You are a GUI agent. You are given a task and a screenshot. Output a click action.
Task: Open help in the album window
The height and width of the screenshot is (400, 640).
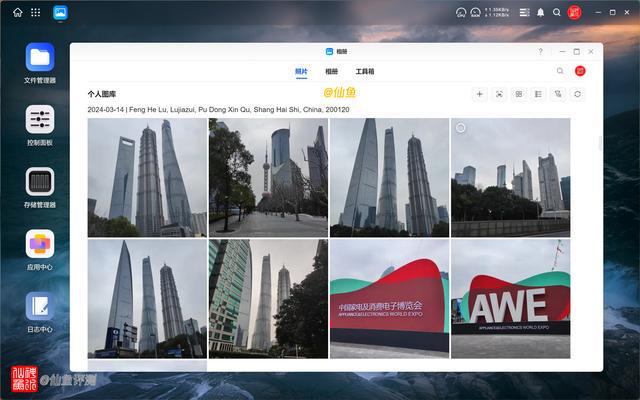pyautogui.click(x=540, y=51)
